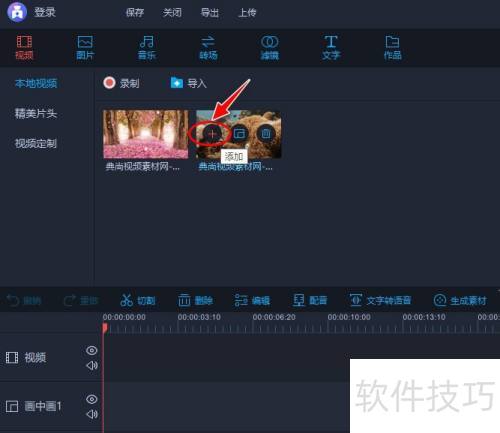
Task: Click the timeline ruler at 00:00:10:00
Action: coord(349,317)
